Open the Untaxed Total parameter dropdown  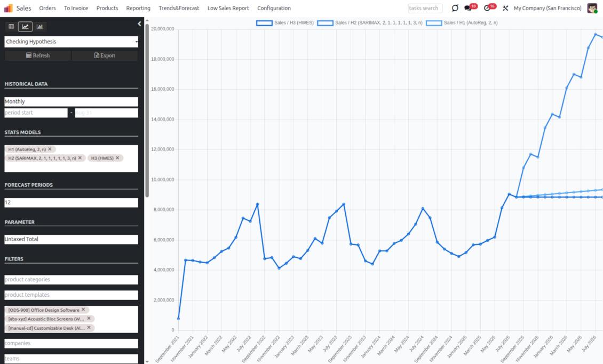(x=71, y=239)
